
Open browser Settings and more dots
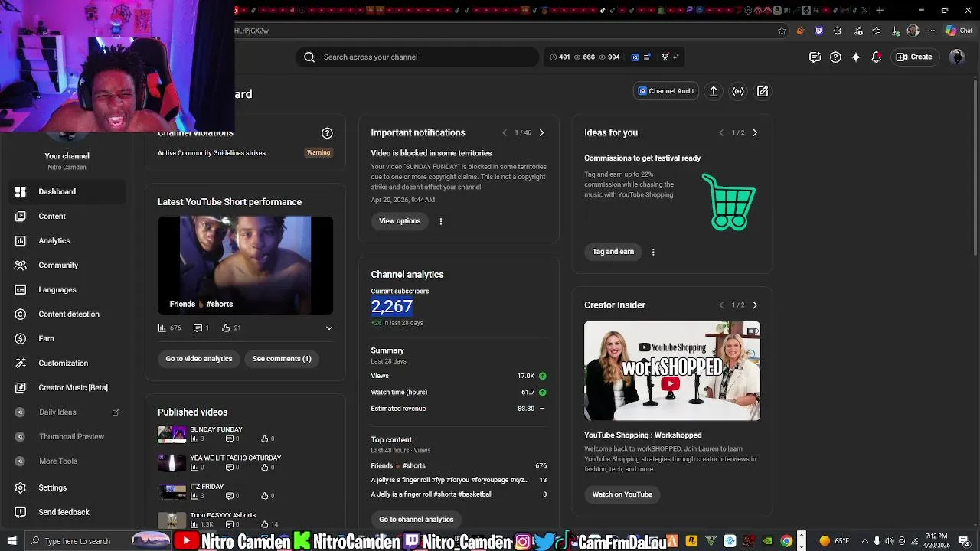[x=931, y=31]
